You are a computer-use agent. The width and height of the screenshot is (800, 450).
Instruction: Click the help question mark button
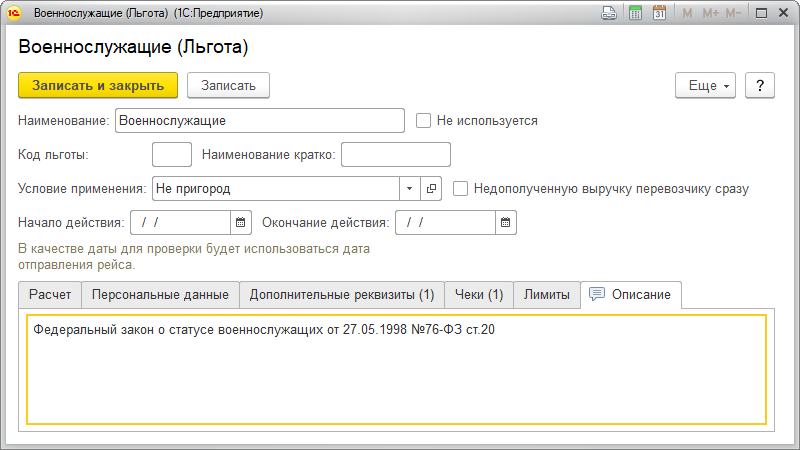click(x=760, y=86)
